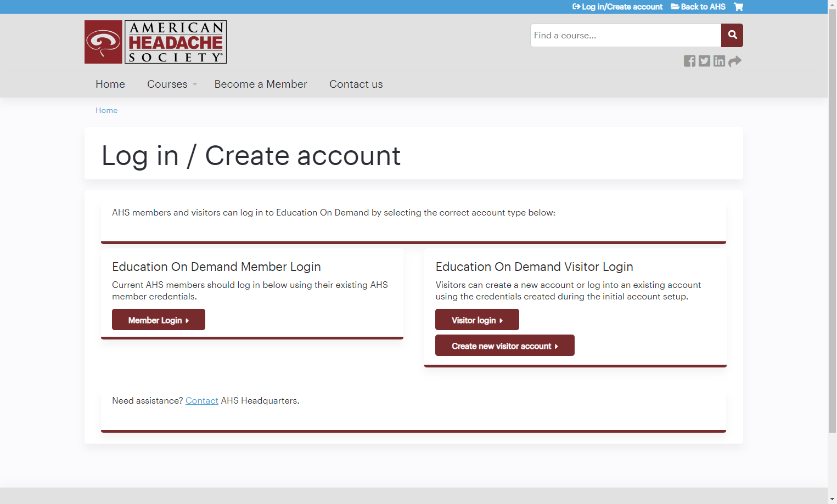Open the LinkedIn share icon
The width and height of the screenshot is (837, 504).
(x=719, y=61)
